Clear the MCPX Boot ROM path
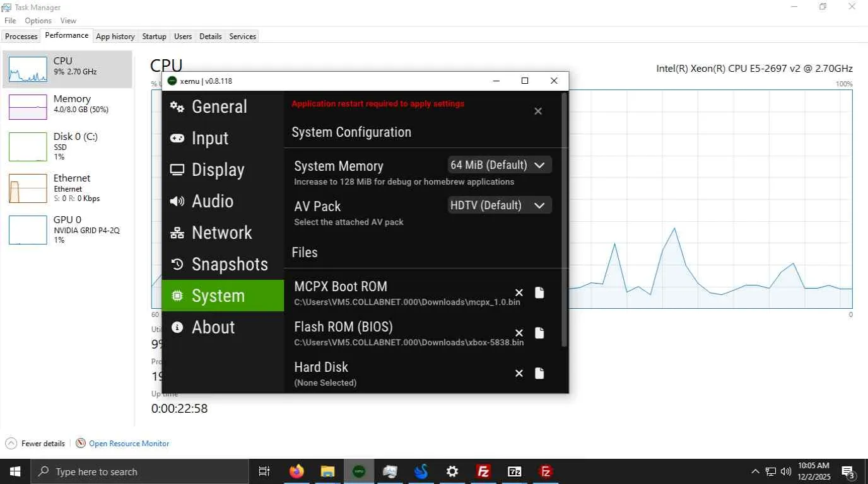Screen dimensions: 868x484 pos(519,292)
